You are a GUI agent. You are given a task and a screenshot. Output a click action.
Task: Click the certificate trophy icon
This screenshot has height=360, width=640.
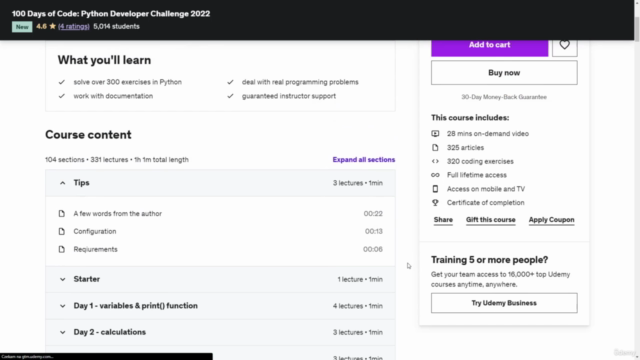pos(435,203)
